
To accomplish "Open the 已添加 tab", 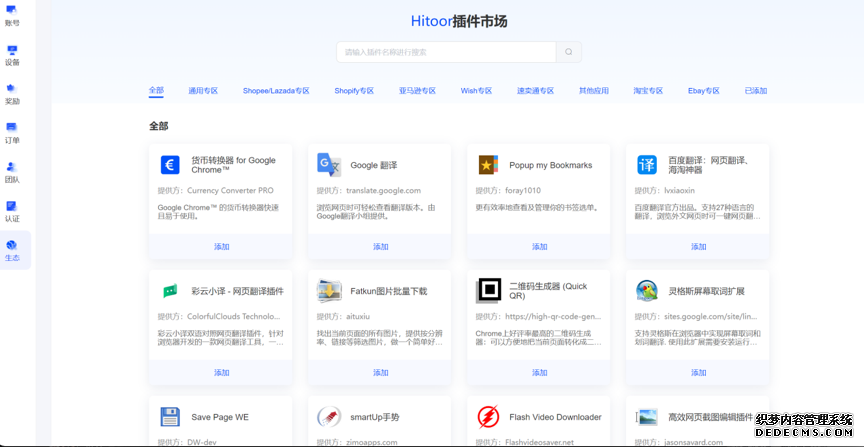I will tap(755, 91).
